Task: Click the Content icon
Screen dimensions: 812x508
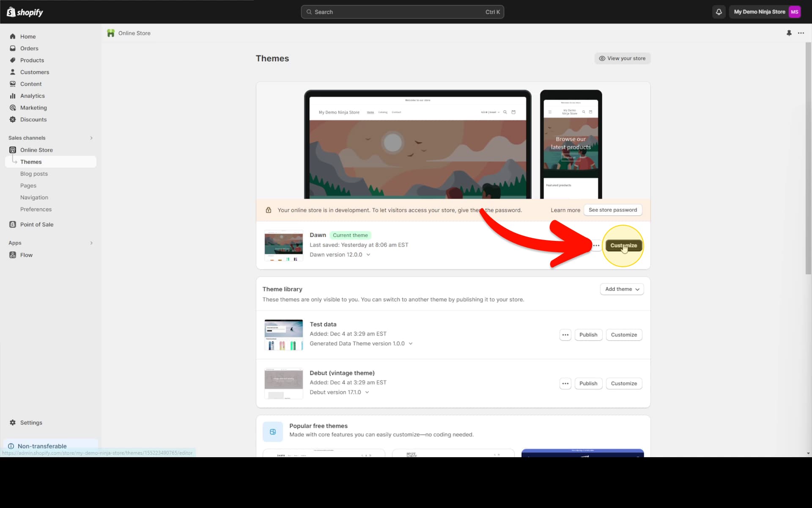Action: point(13,84)
